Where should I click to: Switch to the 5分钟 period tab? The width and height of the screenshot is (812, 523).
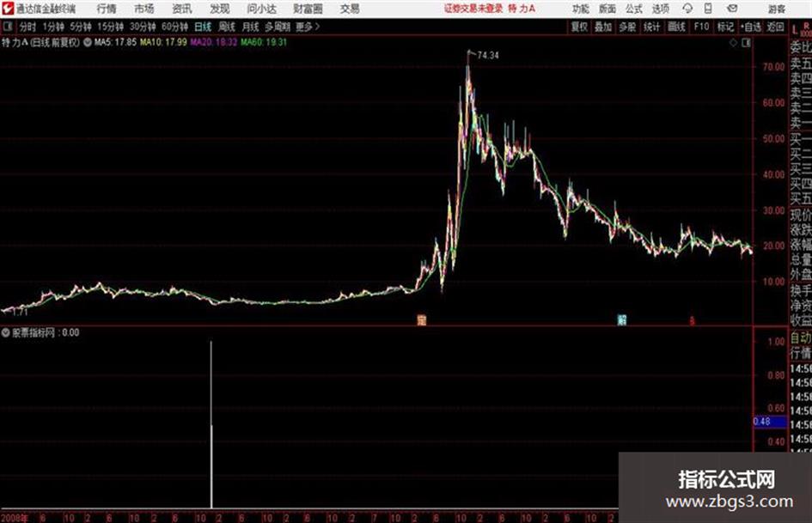(x=80, y=27)
